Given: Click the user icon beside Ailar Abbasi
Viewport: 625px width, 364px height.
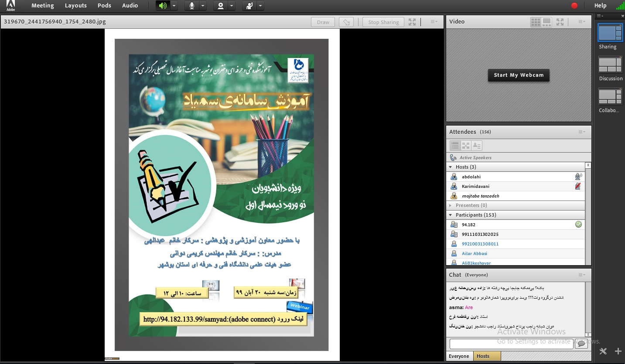Looking at the screenshot, I should tap(454, 253).
